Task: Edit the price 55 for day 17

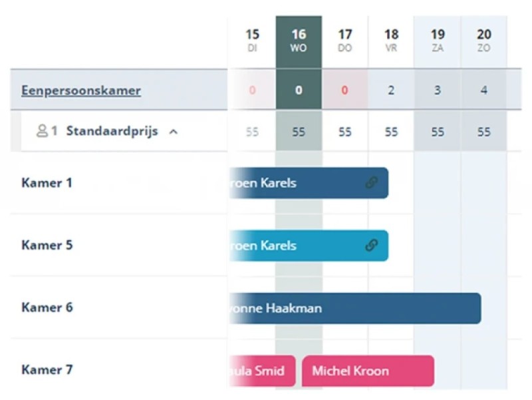Action: (344, 132)
